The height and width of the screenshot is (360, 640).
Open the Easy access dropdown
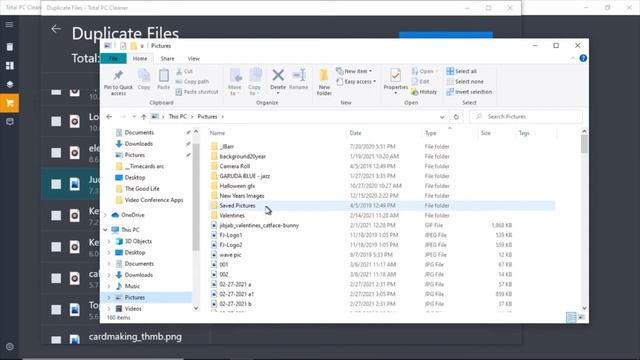[x=356, y=82]
